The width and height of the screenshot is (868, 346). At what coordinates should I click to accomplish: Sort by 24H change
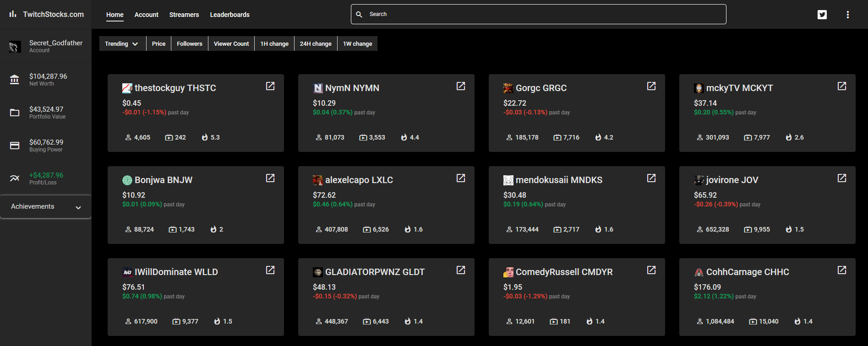tap(316, 43)
